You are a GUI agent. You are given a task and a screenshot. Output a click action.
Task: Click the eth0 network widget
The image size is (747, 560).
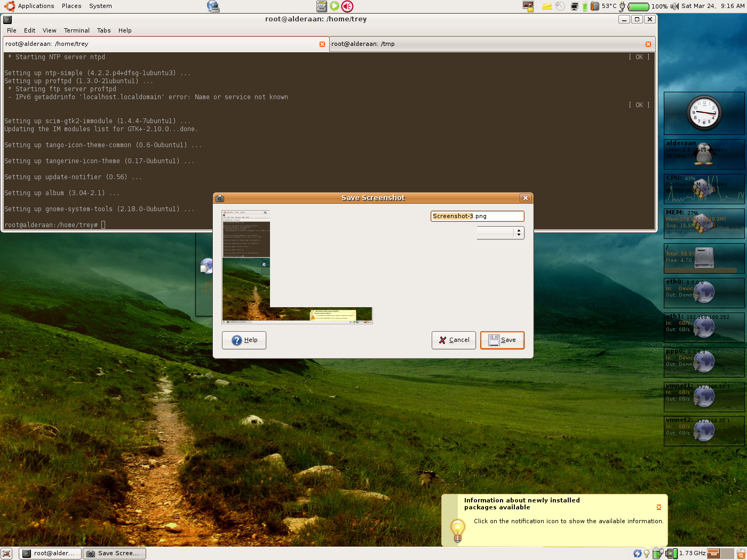704,292
